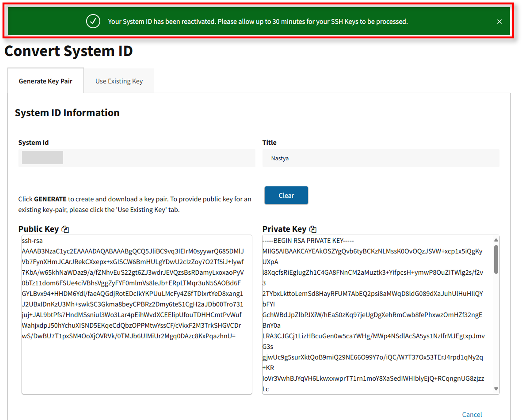
Task: Click the System ID Information section heading
Action: pos(67,113)
